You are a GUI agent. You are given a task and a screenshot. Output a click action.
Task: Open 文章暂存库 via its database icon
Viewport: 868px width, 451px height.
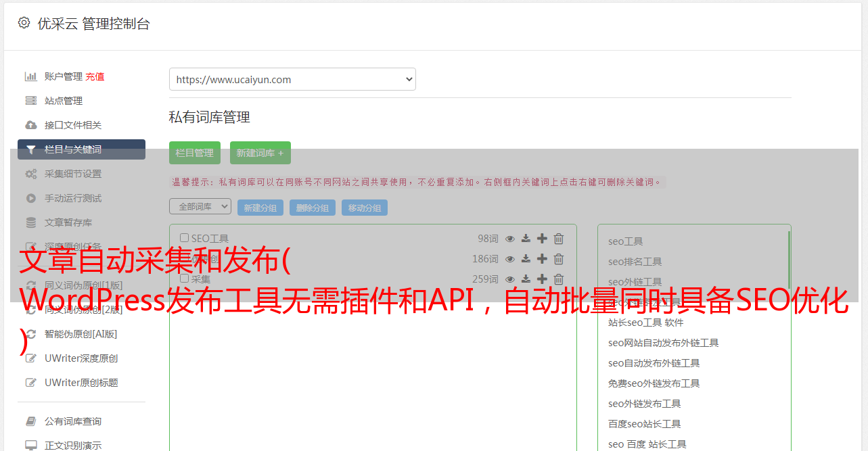click(31, 222)
